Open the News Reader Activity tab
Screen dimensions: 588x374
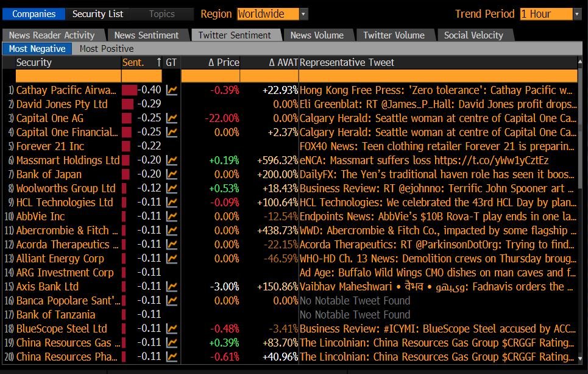52,35
